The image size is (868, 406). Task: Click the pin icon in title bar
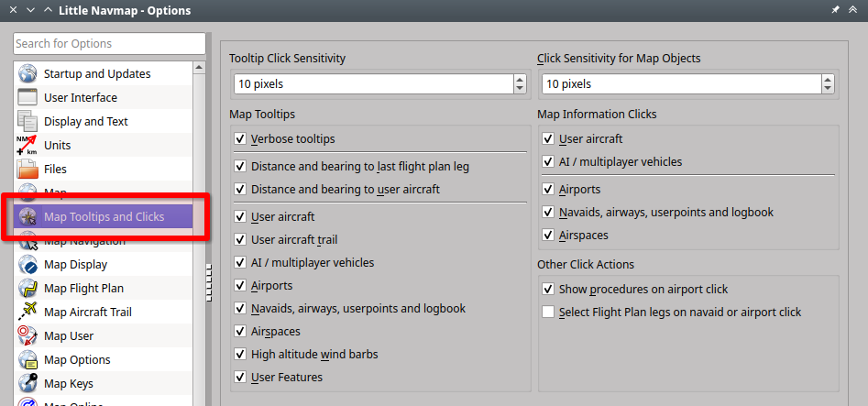(835, 10)
